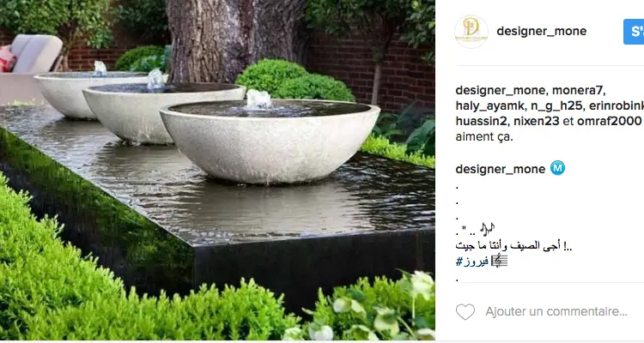Viewport: 644px width, 343px height.
Task: Follow the account with blue S' button
Action: coord(634,32)
